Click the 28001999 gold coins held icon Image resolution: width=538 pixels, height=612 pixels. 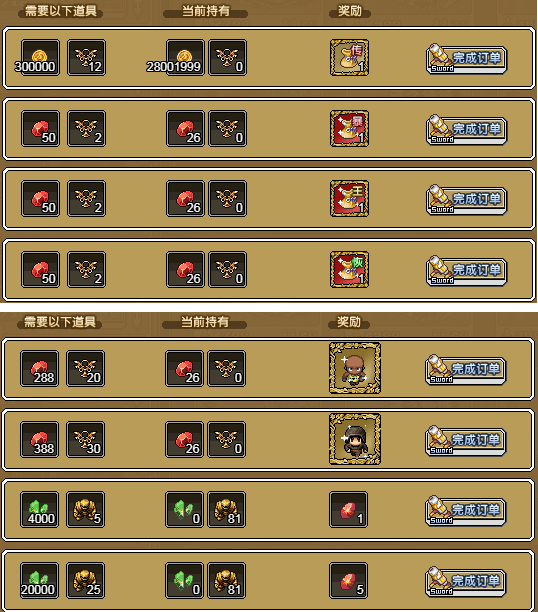[185, 57]
